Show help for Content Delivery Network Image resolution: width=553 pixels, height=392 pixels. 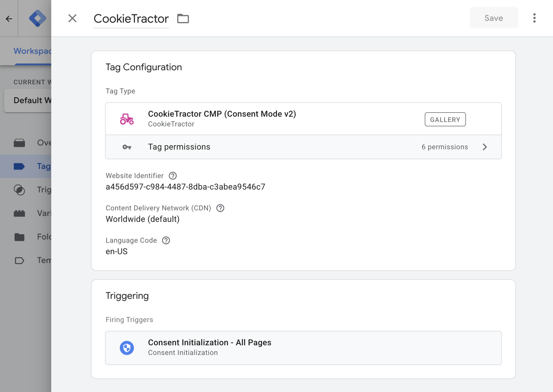pyautogui.click(x=220, y=208)
